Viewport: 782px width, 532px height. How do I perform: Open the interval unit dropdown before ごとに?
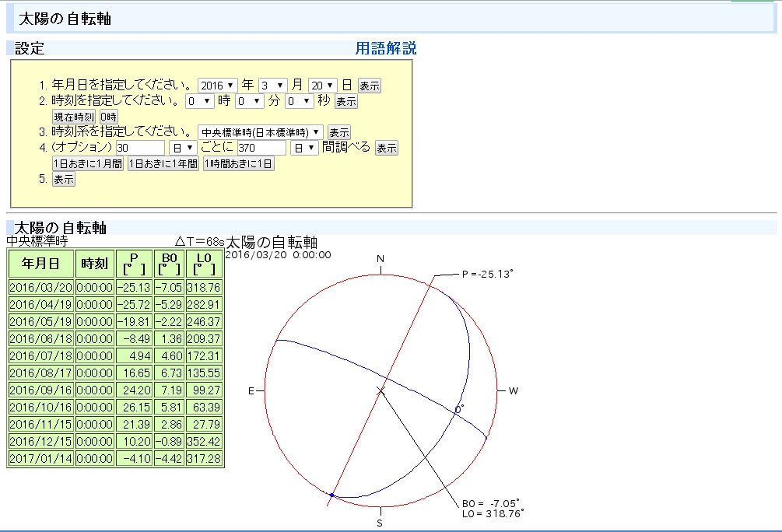183,148
